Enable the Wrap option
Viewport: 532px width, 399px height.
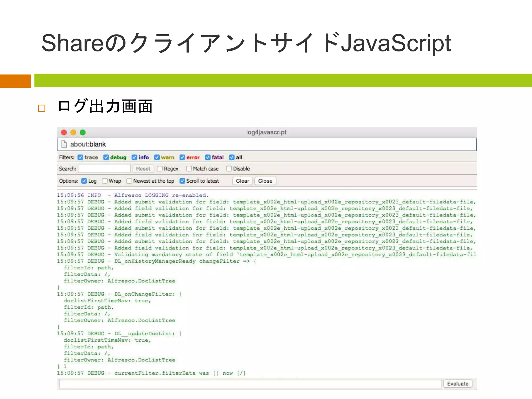pyautogui.click(x=105, y=181)
